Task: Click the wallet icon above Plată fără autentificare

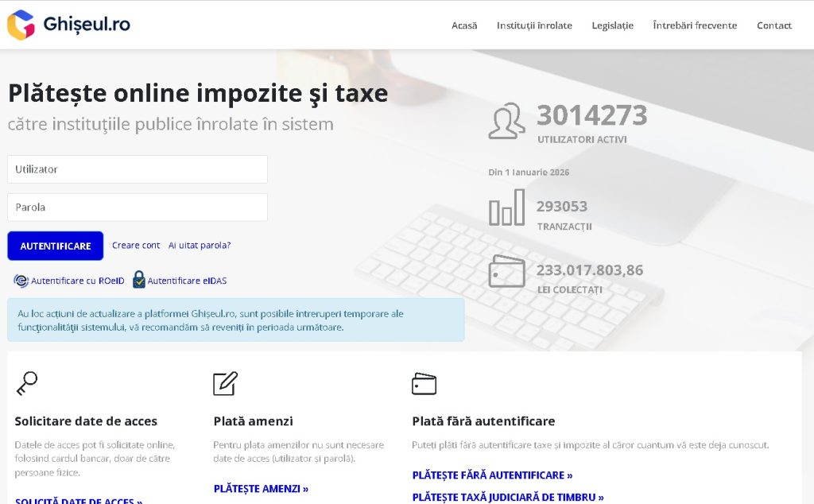Action: [424, 384]
